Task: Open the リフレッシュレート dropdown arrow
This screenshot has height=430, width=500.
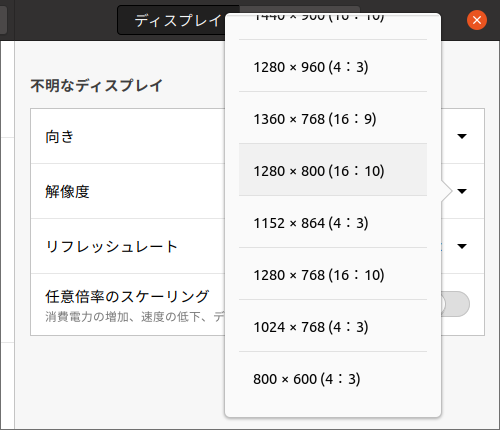Action: click(462, 246)
